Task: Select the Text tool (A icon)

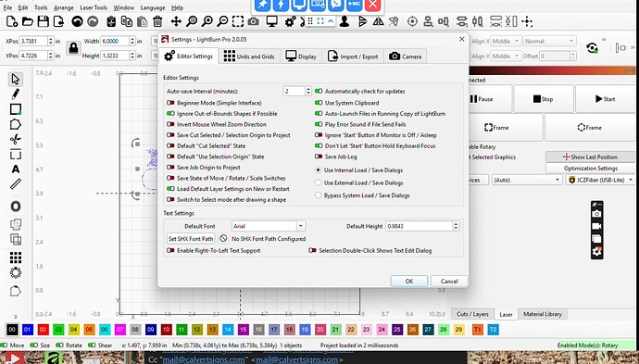Action: tap(16, 169)
